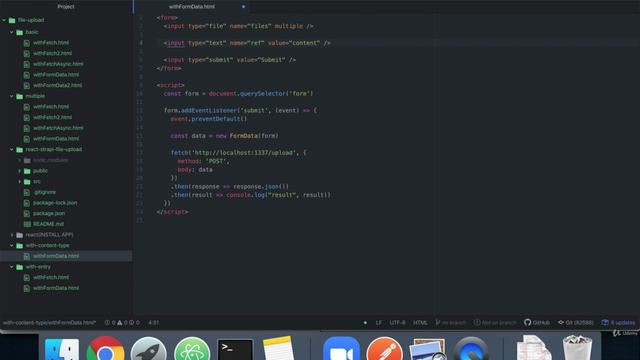Screen dimensions: 640x360
Task: Collapse the with-content-type folder
Action: pyautogui.click(x=11, y=245)
